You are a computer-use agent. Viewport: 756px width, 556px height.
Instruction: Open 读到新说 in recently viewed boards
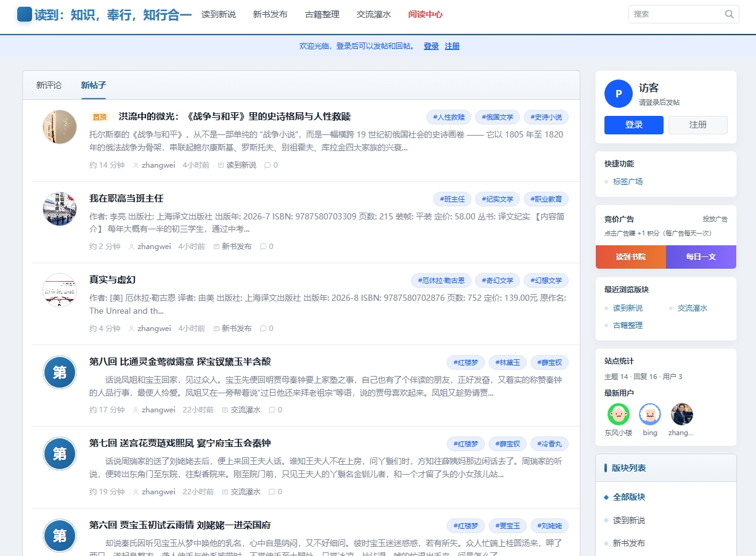pos(628,308)
